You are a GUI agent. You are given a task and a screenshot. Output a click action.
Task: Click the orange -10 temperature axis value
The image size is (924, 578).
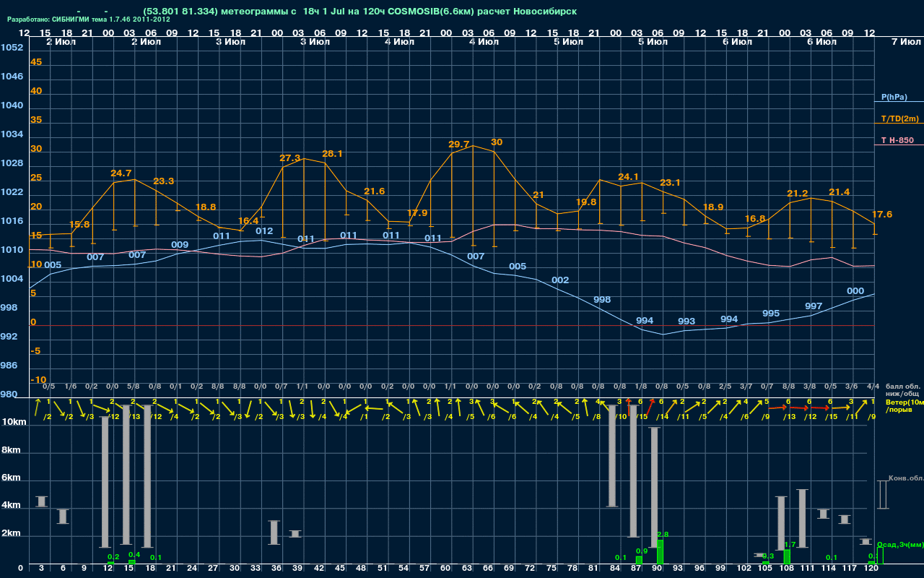(38, 380)
